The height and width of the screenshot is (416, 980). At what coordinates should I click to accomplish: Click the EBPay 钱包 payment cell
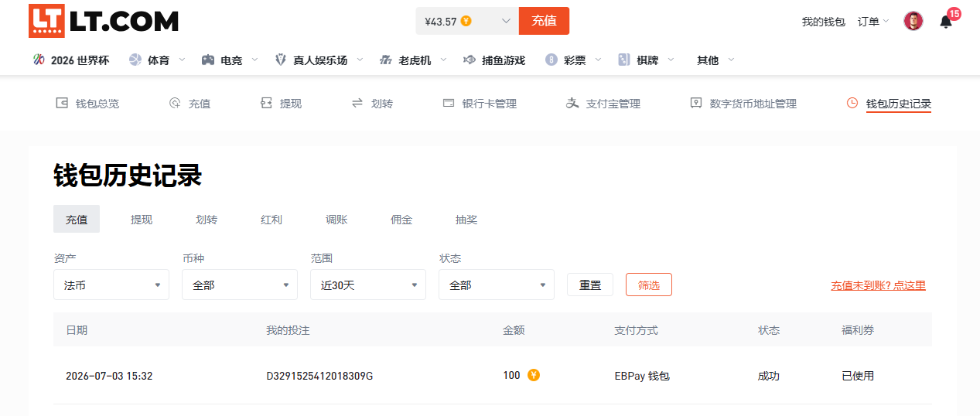point(642,376)
